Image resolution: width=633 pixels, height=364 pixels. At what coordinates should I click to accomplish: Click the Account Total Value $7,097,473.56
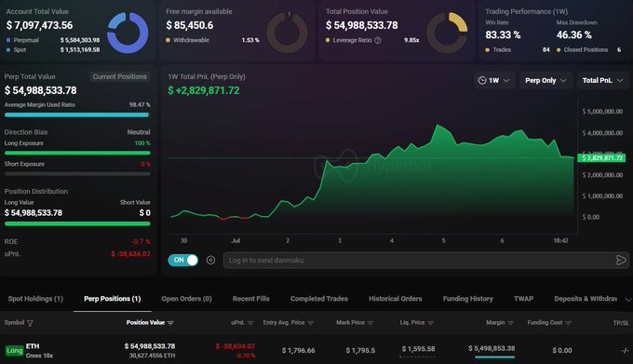[39, 25]
